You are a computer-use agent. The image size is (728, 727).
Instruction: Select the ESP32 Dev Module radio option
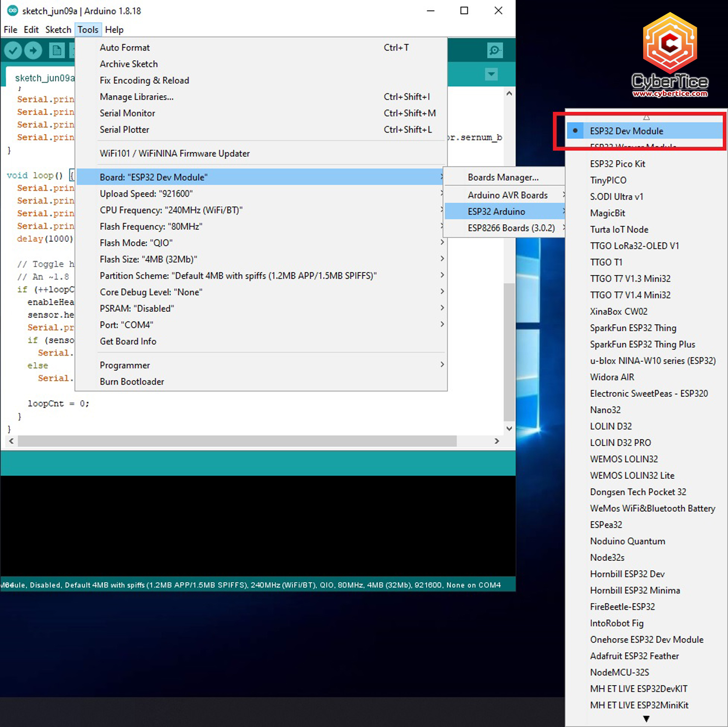coord(626,131)
